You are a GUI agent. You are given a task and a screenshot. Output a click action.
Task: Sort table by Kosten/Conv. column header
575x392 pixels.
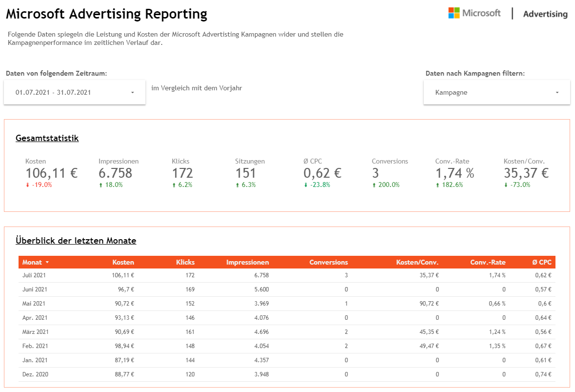pos(417,262)
